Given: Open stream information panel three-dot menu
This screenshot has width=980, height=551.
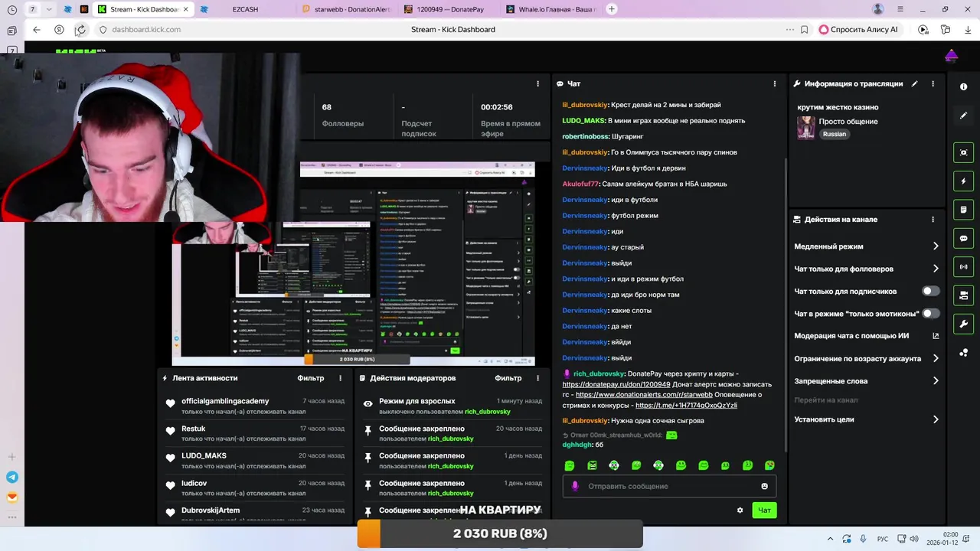Looking at the screenshot, I should pos(933,83).
